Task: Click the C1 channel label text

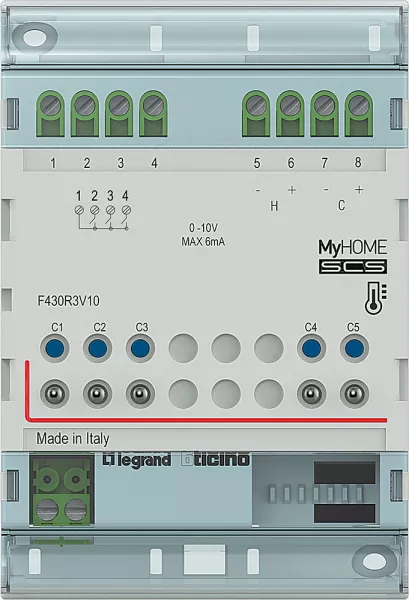Action: tap(57, 328)
